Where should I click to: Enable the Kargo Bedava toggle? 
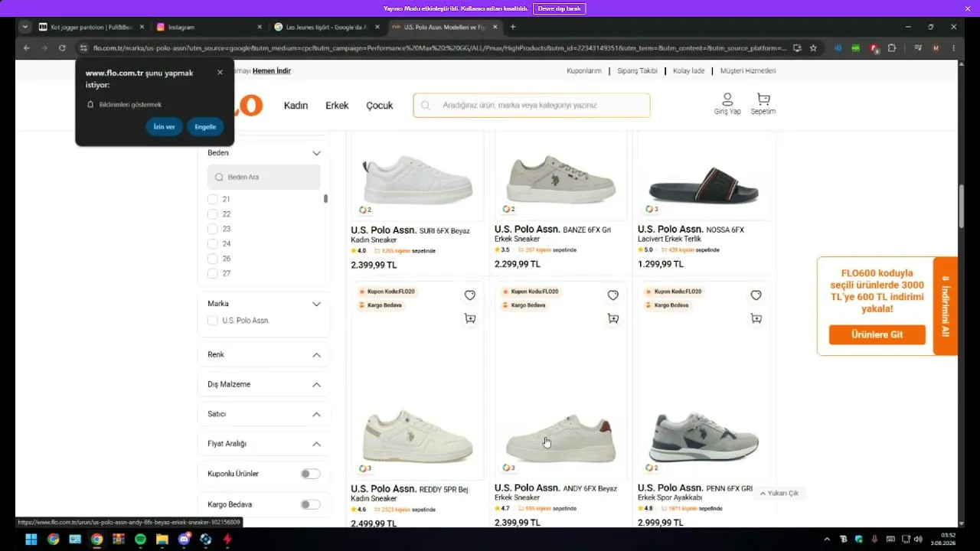click(x=310, y=504)
